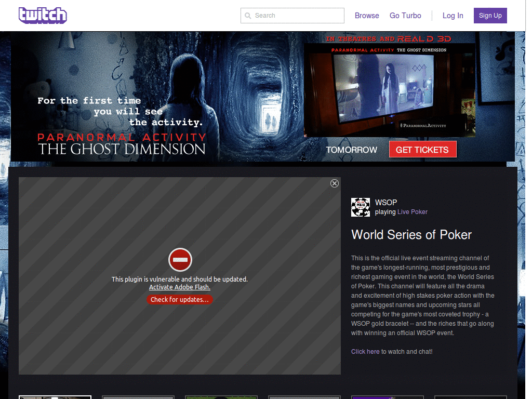Click World Series of Poker title

[x=411, y=235]
